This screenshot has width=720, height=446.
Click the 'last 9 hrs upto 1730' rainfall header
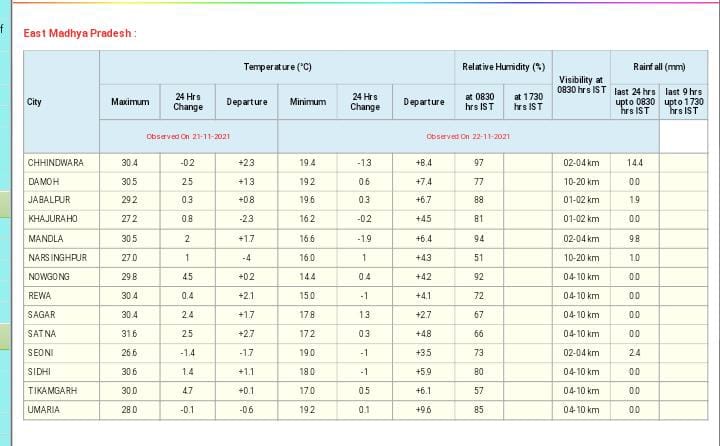click(x=684, y=103)
